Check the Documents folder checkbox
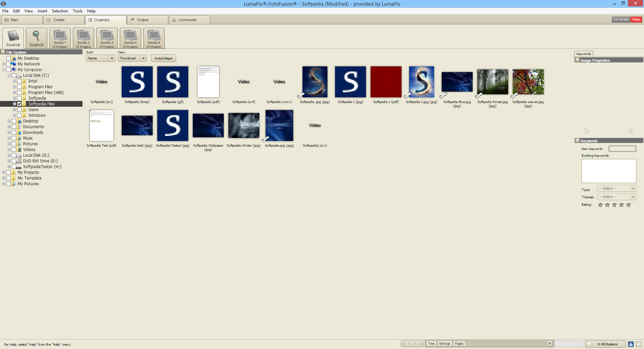Image resolution: width=644 pixels, height=349 pixels. coord(14,127)
